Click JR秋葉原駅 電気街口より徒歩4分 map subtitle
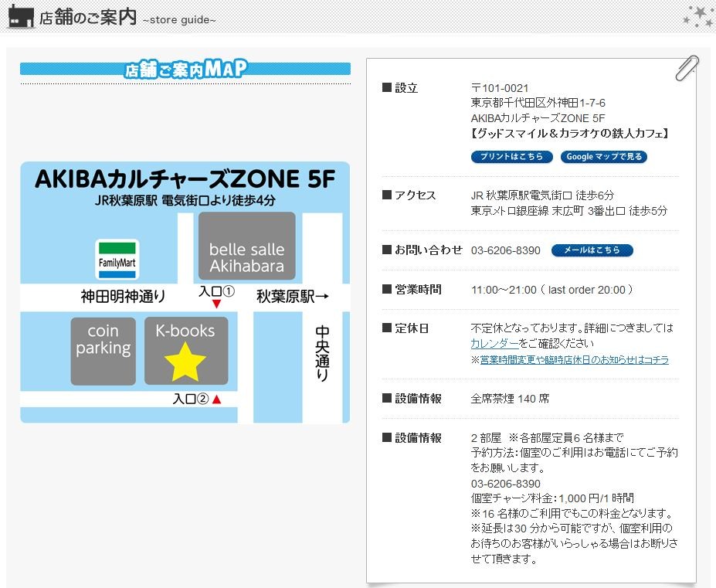Viewport: 716px width, 588px height. tap(185, 201)
